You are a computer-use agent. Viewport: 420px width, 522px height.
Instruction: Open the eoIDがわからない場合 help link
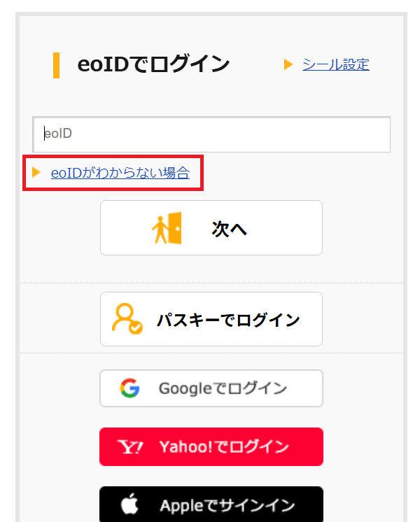[120, 173]
